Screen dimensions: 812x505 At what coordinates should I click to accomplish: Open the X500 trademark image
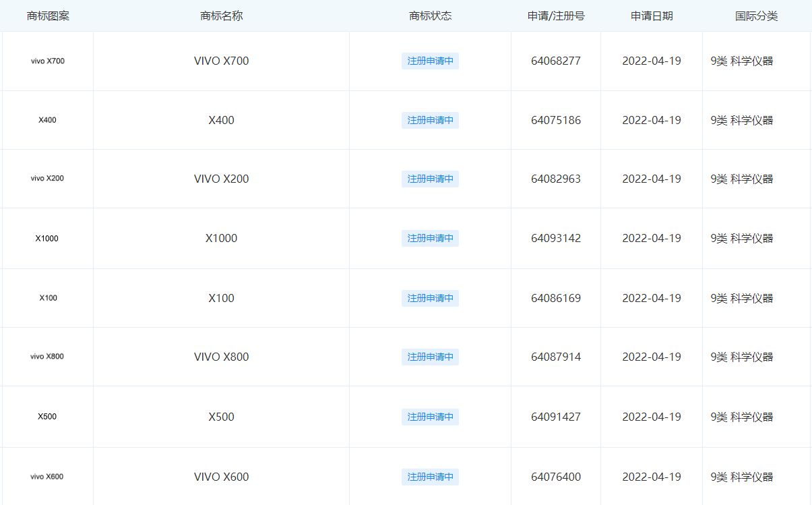click(x=47, y=417)
